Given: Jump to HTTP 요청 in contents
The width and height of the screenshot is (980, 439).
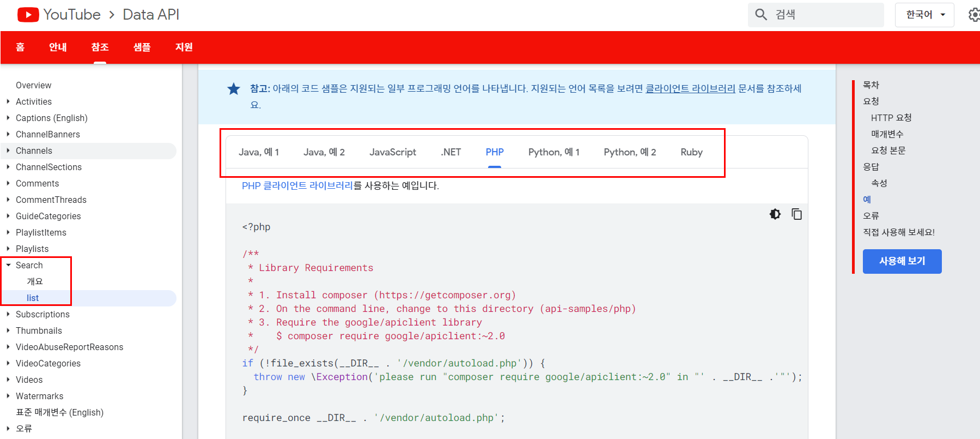Looking at the screenshot, I should click(891, 118).
